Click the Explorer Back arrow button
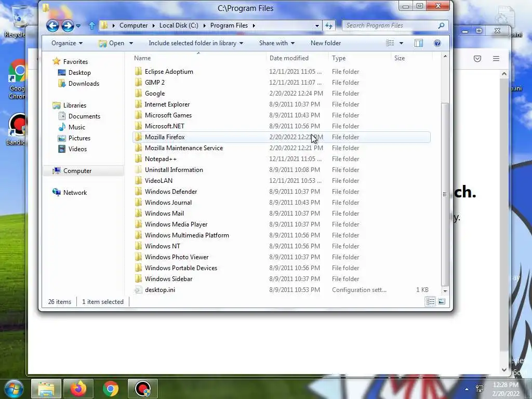The image size is (532, 399). coord(52,25)
